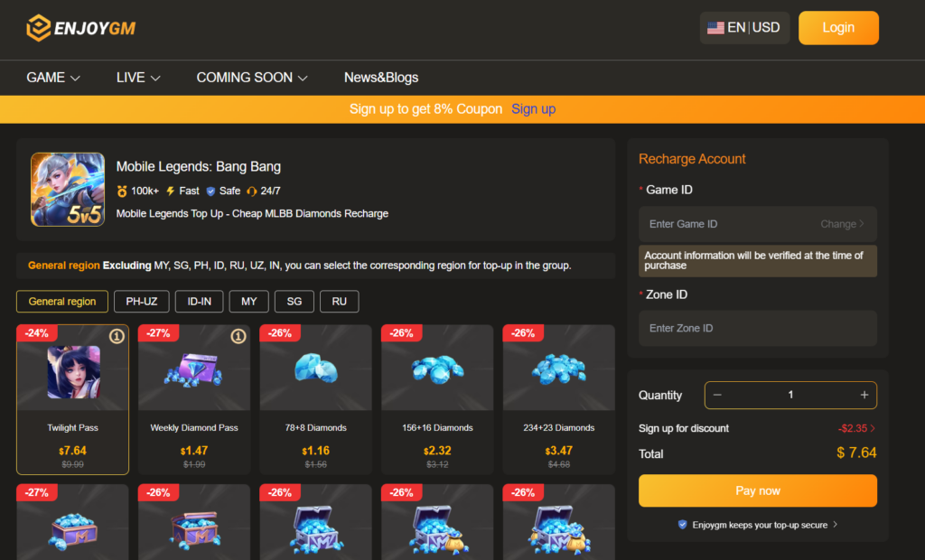Expand the COMING SOON dropdown menu
Screen dimensions: 925x560
click(x=252, y=78)
